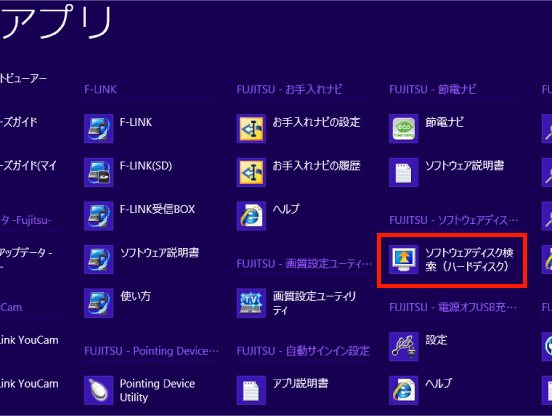The width and height of the screenshot is (552, 416).
Task: Click the お手入れナビの設定 label
Action: pyautogui.click(x=316, y=122)
